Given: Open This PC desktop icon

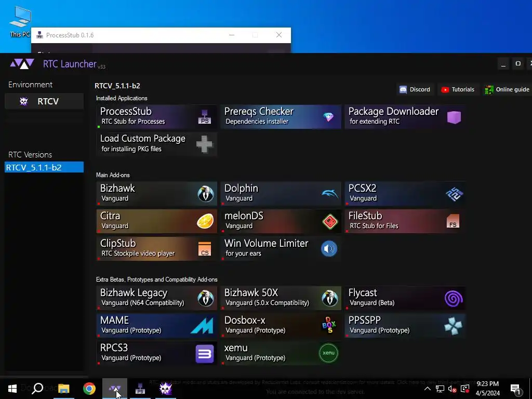Looking at the screenshot, I should coord(20,22).
